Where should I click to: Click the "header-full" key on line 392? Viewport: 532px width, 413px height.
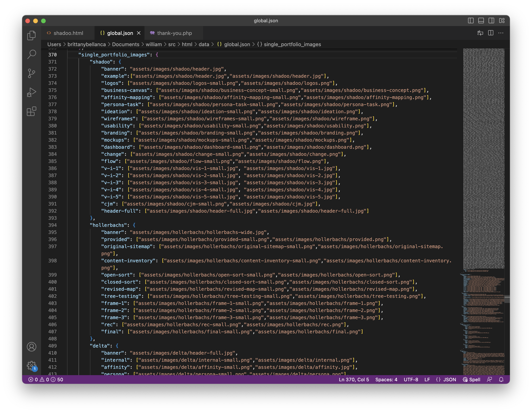[119, 211]
